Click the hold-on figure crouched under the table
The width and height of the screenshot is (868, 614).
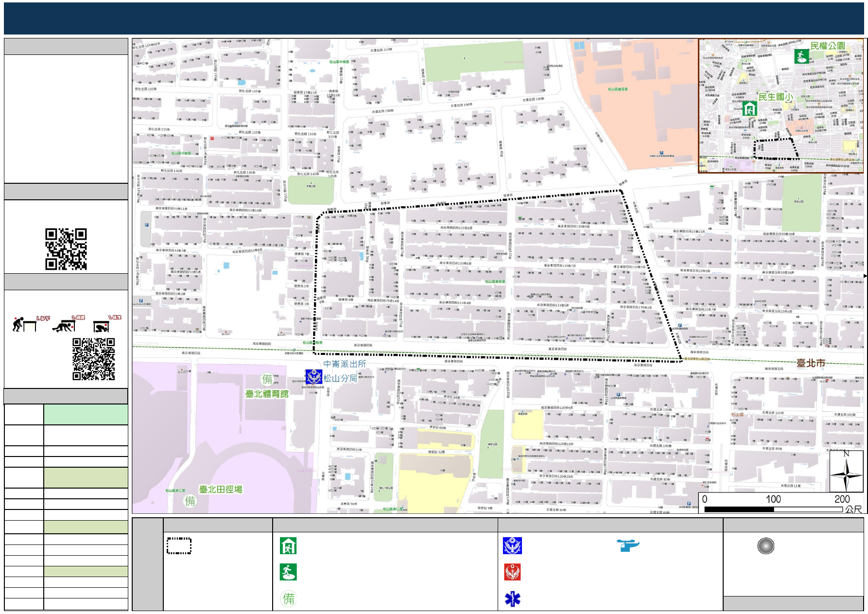click(102, 326)
